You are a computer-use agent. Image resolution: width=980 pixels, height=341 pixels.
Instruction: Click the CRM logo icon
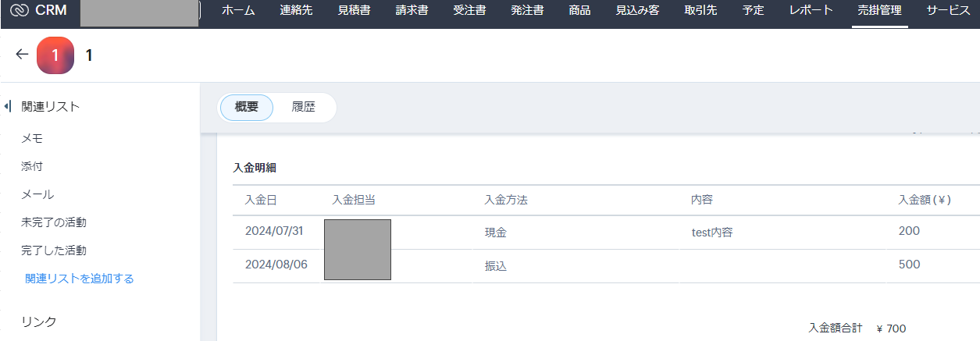pos(20,11)
